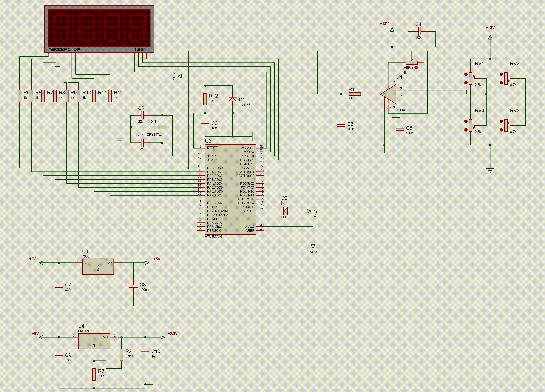The image size is (545, 392).
Task: Click RV1's red up-arrow adjust button
Action: [466, 74]
